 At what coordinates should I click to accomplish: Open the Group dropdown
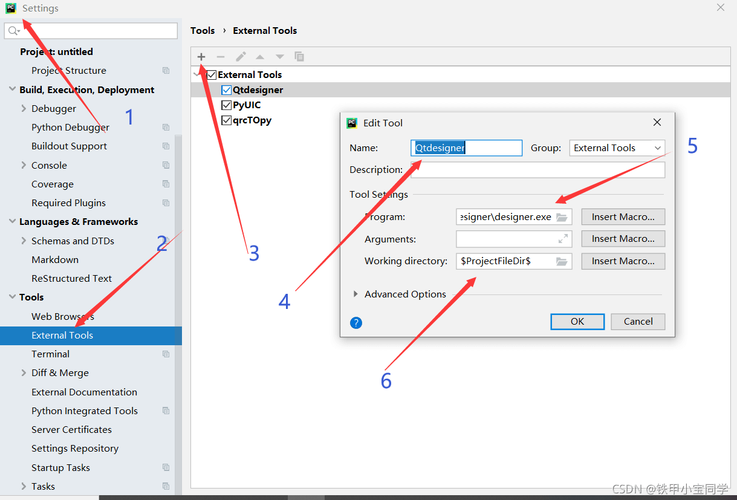(617, 148)
